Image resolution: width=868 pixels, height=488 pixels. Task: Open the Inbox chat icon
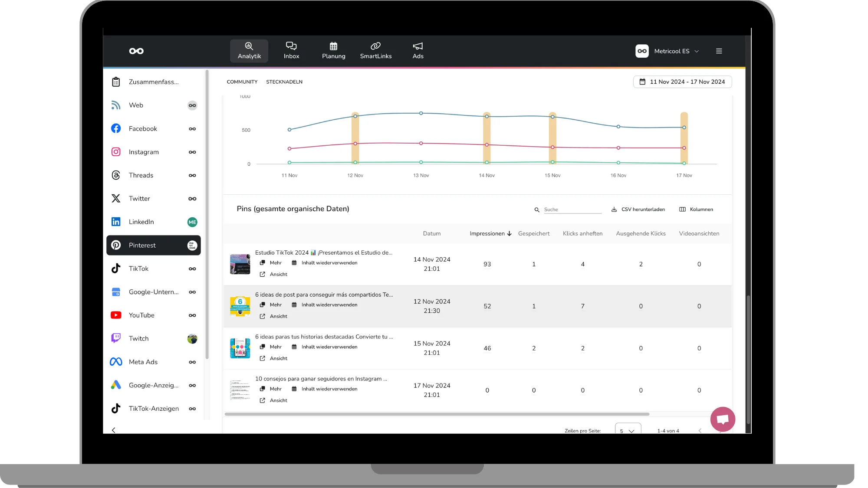291,46
